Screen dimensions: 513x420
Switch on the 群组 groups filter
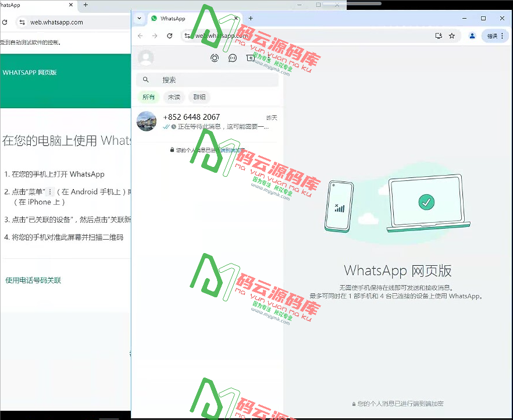199,97
